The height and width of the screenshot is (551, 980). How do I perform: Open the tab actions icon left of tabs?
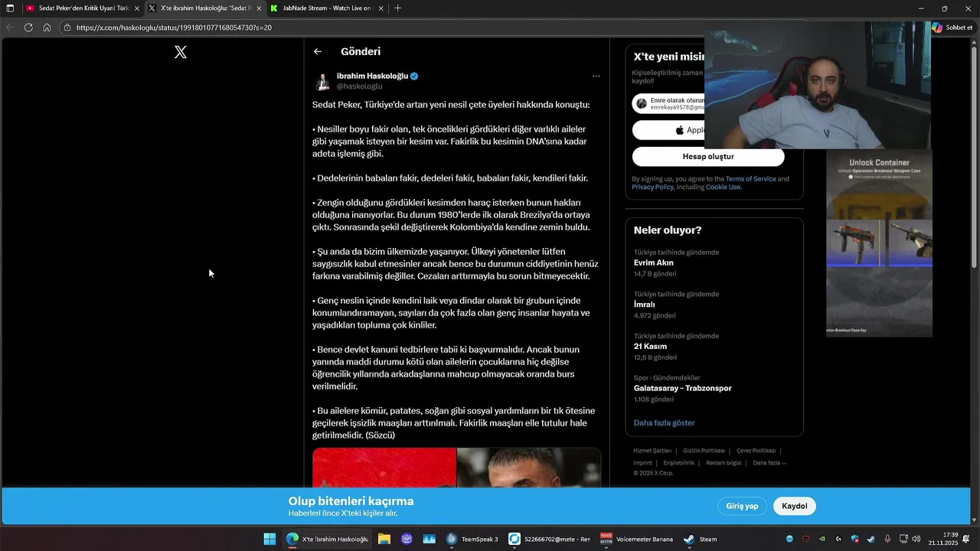(10, 8)
